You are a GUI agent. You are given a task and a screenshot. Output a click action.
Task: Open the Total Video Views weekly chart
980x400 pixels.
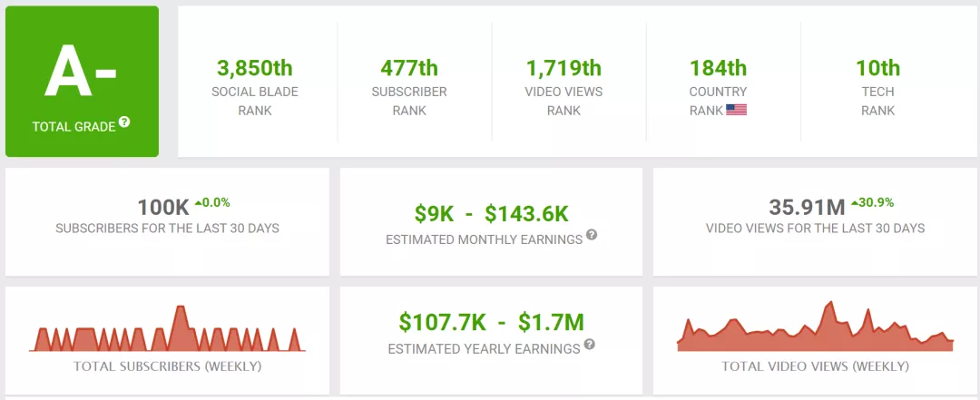(x=815, y=326)
